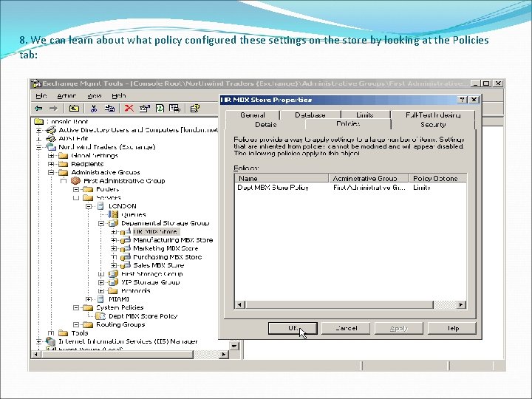Click the Active Directory Users and Computers icon
Viewport: 532px width, 399px height.
(51, 130)
